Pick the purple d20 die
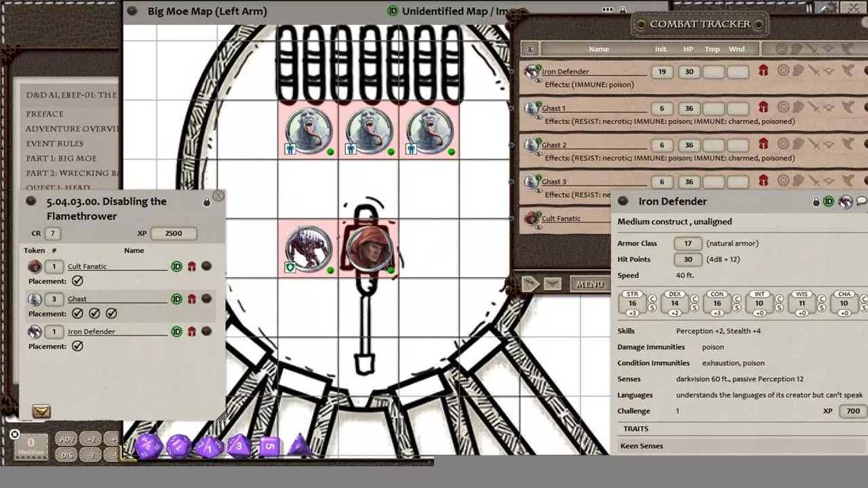868x488 pixels. (148, 447)
